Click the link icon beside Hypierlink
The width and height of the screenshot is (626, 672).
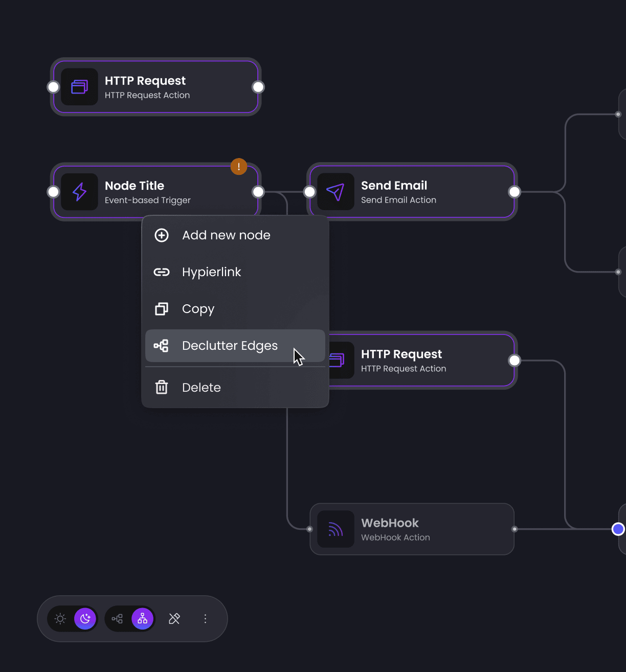click(x=162, y=272)
